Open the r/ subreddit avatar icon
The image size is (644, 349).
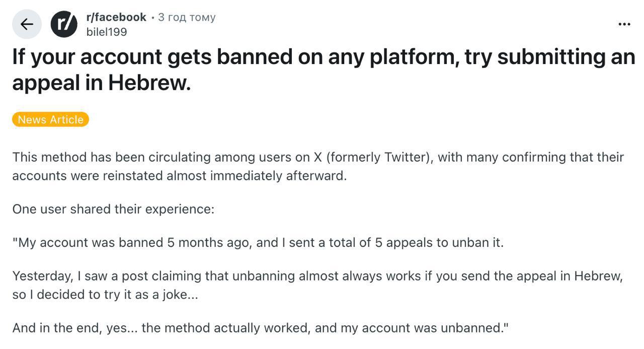[64, 24]
